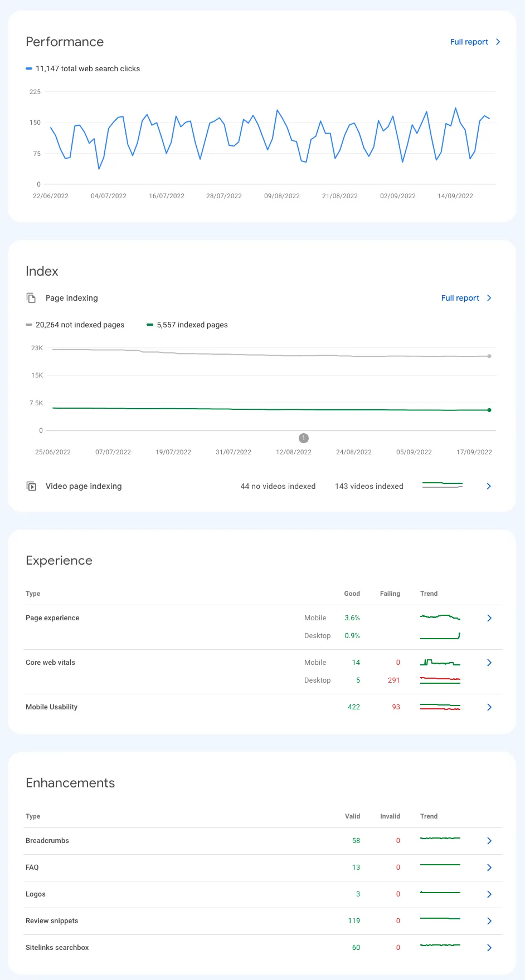The width and height of the screenshot is (525, 980).
Task: Click the Sitelinks searchbox label
Action: click(x=57, y=948)
